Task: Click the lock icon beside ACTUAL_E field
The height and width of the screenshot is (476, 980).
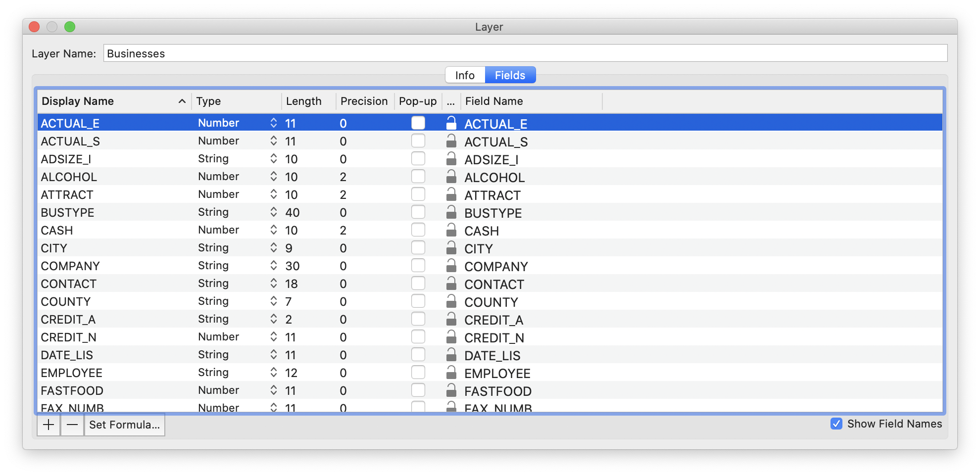Action: [452, 123]
